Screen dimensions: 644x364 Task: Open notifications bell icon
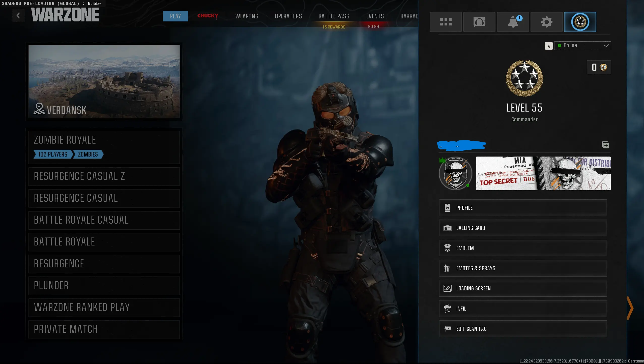pyautogui.click(x=513, y=22)
